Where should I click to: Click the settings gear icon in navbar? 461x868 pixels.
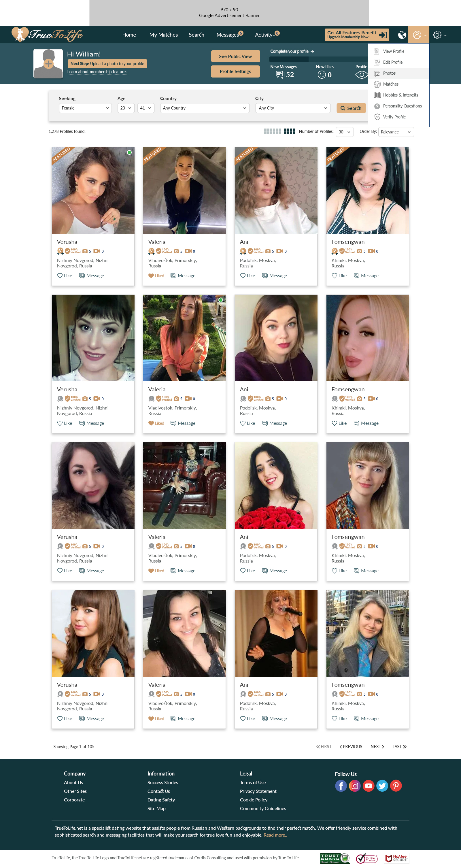(x=437, y=35)
